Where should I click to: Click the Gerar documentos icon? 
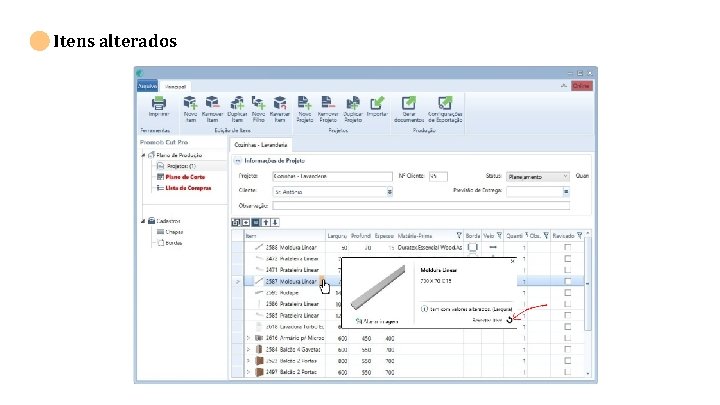[408, 103]
